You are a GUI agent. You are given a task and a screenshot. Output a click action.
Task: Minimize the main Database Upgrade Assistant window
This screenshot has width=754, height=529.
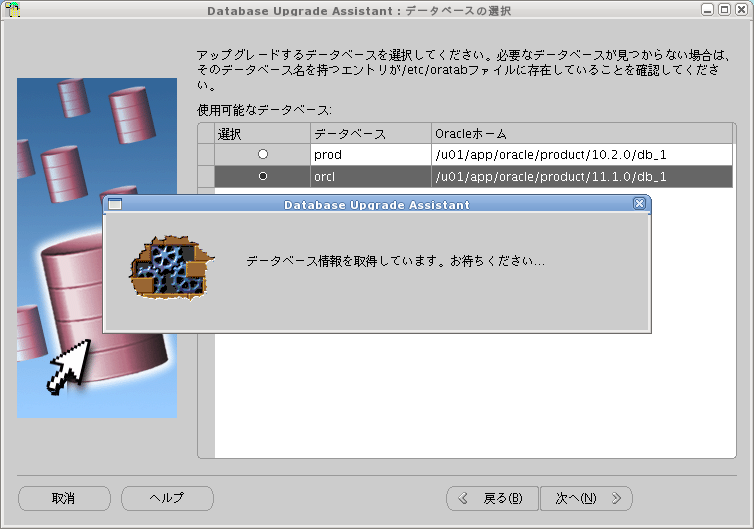pos(707,10)
